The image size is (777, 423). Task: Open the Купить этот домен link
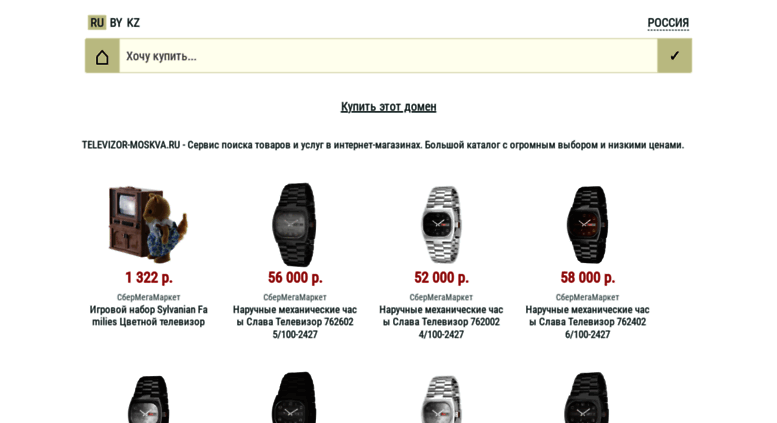388,106
